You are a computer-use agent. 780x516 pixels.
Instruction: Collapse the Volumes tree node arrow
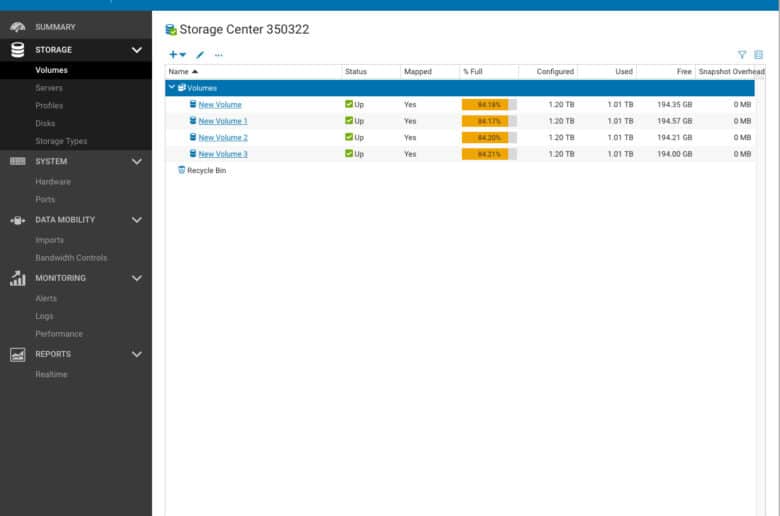click(x=172, y=87)
